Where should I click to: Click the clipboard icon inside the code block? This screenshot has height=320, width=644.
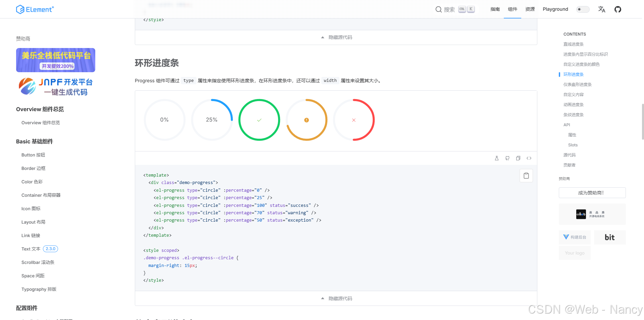click(526, 175)
